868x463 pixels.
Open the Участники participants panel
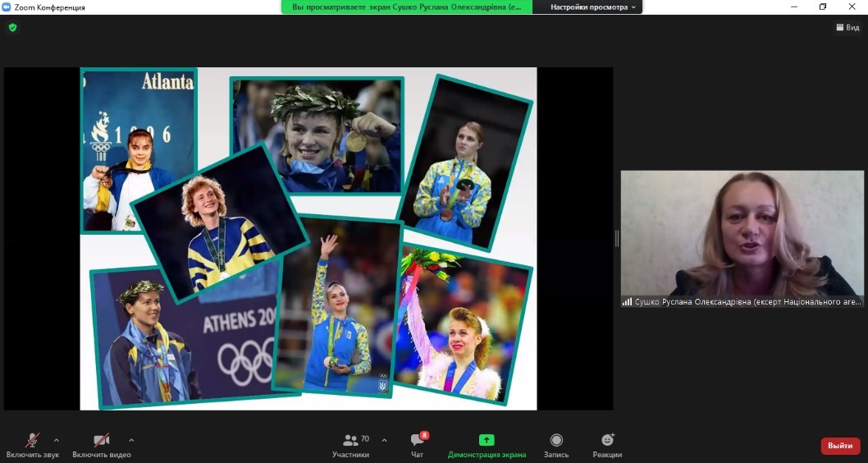pos(350,444)
